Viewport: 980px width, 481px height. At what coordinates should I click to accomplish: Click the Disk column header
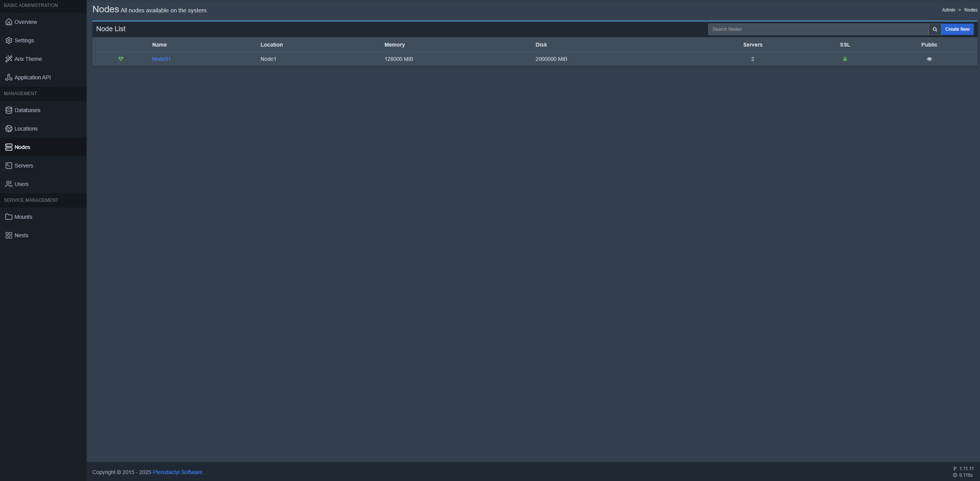click(541, 45)
